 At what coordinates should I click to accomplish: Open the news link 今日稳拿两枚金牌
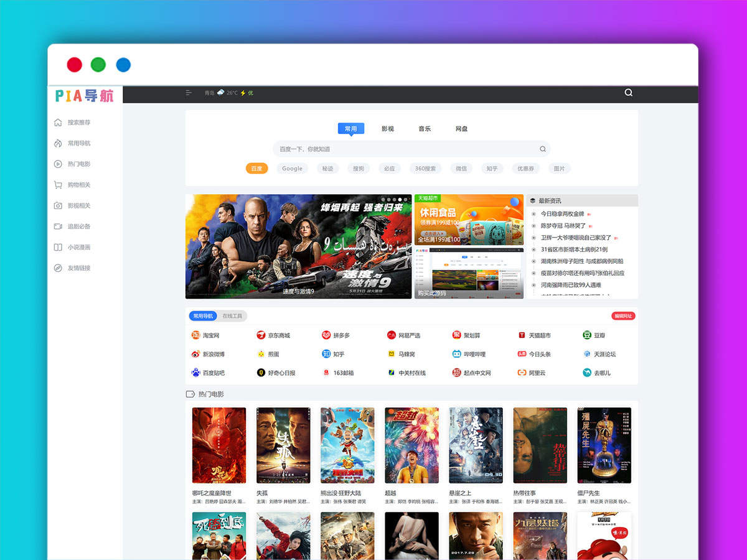click(x=562, y=214)
